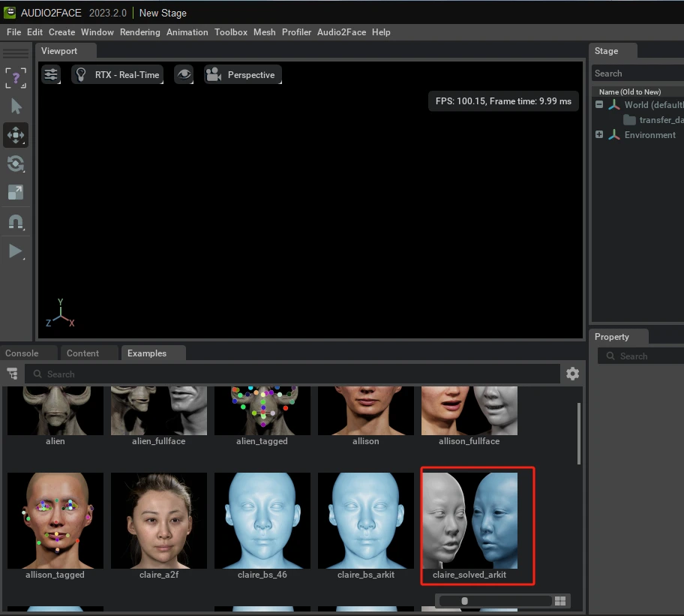Adjust the thumbnail size slider
The width and height of the screenshot is (684, 616).
point(465,601)
